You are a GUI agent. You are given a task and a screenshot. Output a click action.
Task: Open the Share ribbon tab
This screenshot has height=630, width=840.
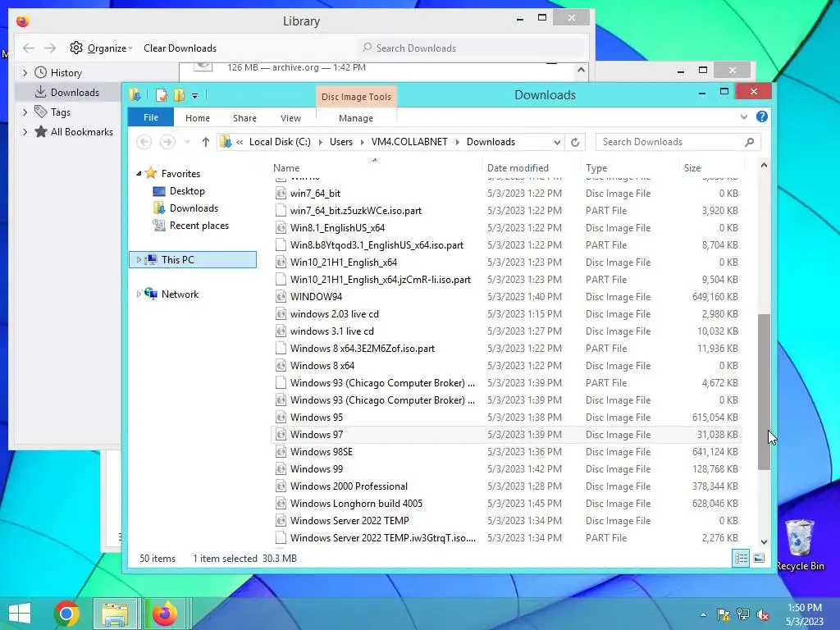(244, 118)
